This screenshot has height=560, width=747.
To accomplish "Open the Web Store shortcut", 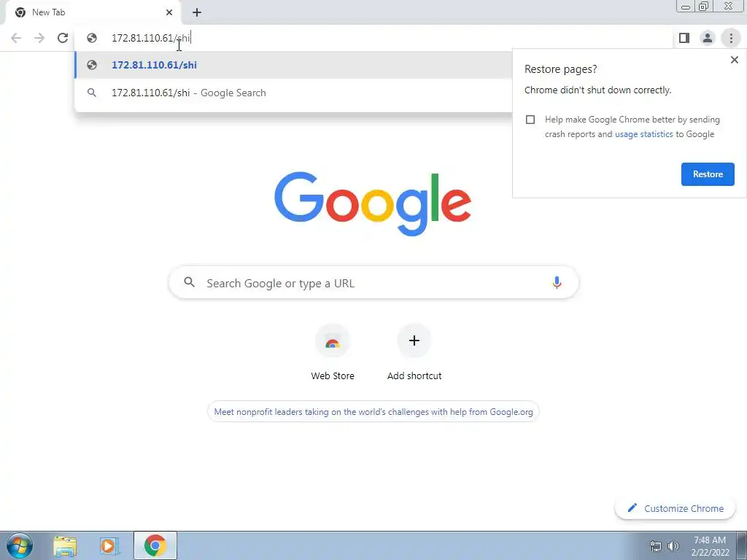I will click(333, 352).
